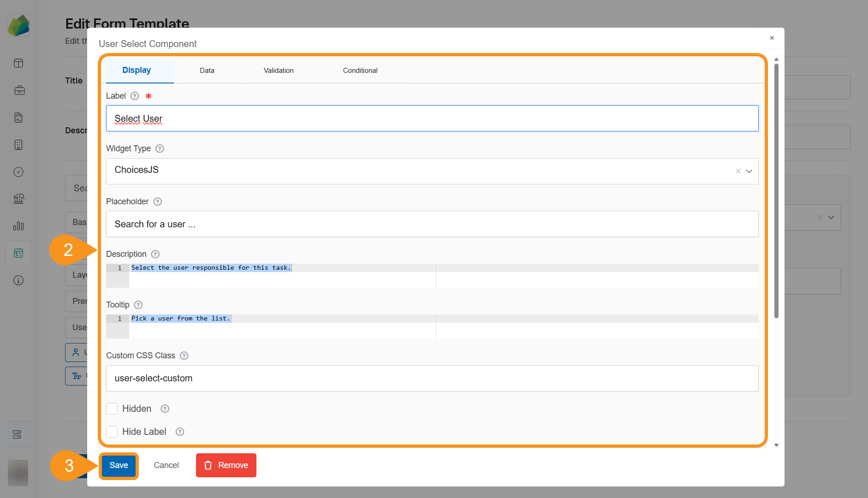The image size is (868, 498).
Task: Remove the User Select Component
Action: click(x=226, y=465)
